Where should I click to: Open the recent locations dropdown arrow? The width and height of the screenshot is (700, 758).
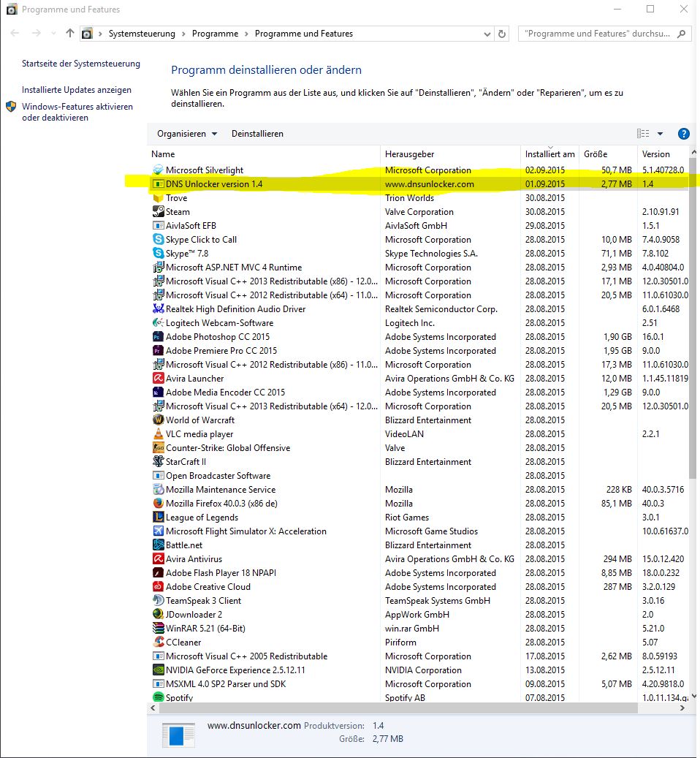pyautogui.click(x=53, y=34)
